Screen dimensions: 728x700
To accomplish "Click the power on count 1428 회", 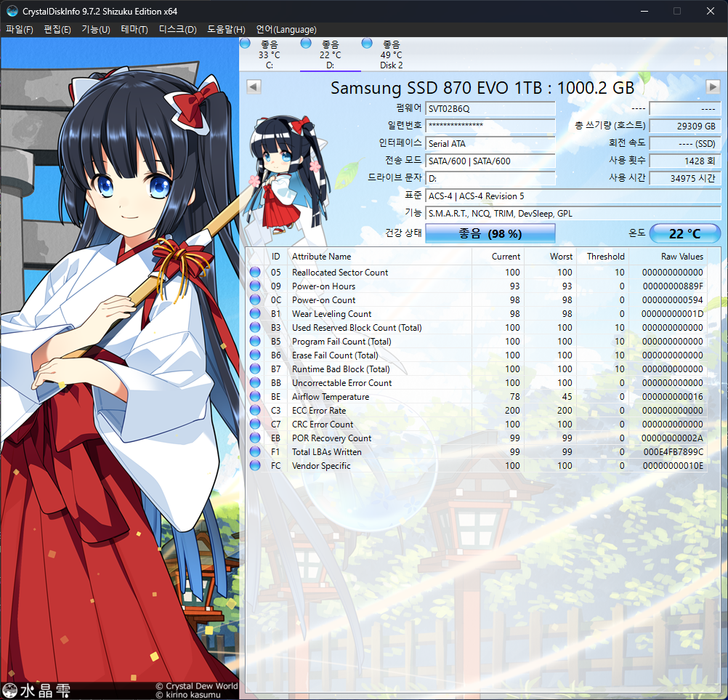I will pos(685,161).
